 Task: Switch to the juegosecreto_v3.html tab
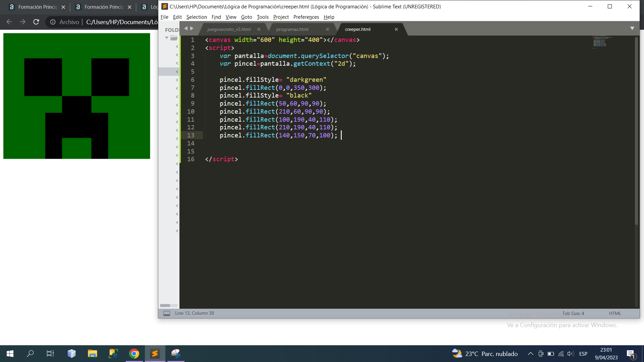229,29
